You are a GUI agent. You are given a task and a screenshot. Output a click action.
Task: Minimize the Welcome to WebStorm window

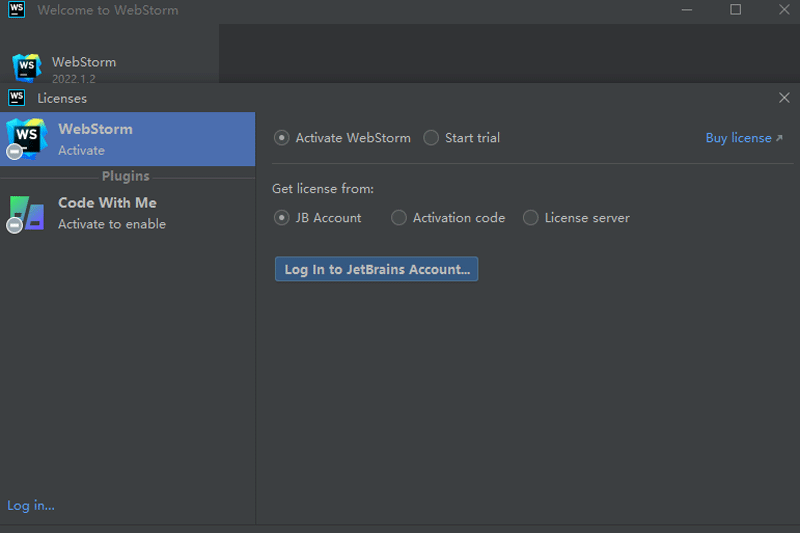689,10
